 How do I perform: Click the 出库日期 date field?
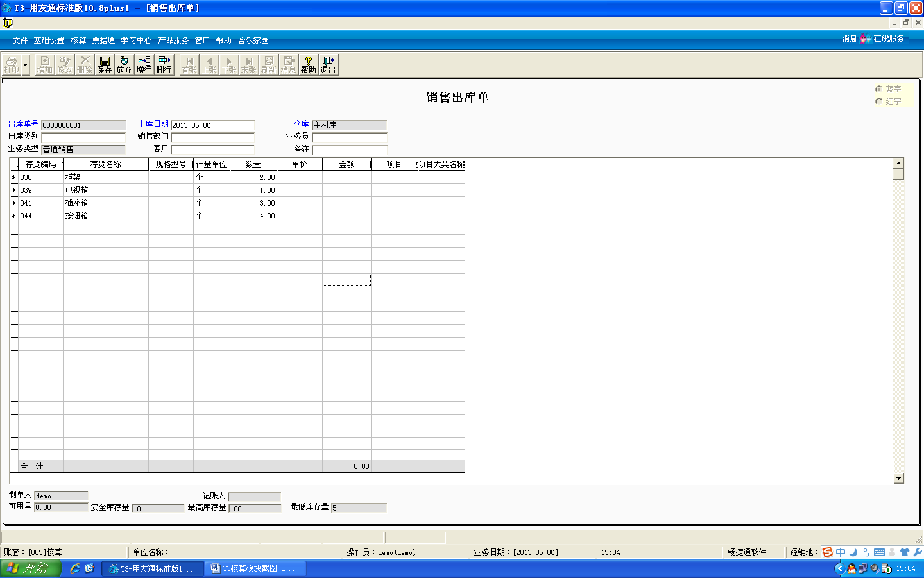tap(212, 125)
